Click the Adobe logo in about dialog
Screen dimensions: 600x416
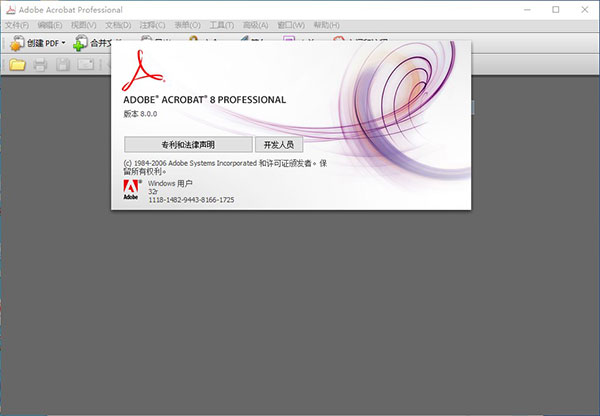pyautogui.click(x=132, y=189)
